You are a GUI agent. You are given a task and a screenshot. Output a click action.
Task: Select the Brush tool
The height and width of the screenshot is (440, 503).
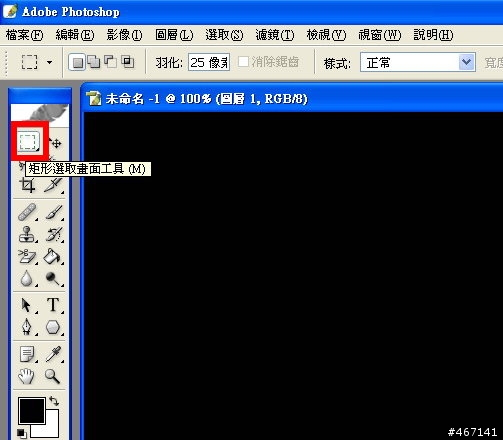tap(54, 212)
